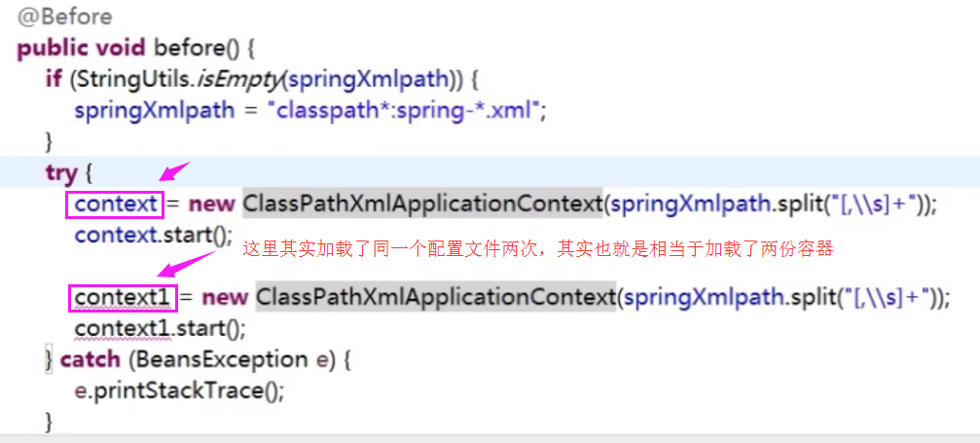
Task: Click the context1.start() call
Action: click(160, 328)
